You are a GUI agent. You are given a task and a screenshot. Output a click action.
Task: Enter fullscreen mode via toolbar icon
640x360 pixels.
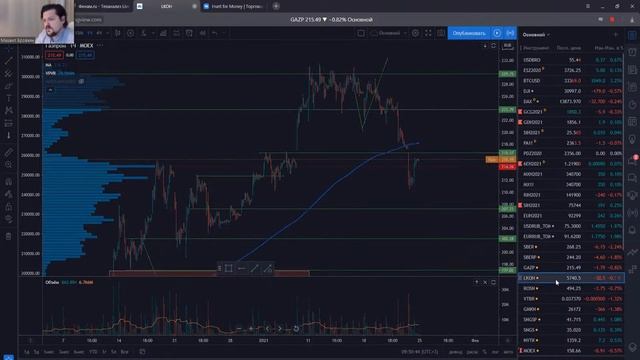click(428, 33)
